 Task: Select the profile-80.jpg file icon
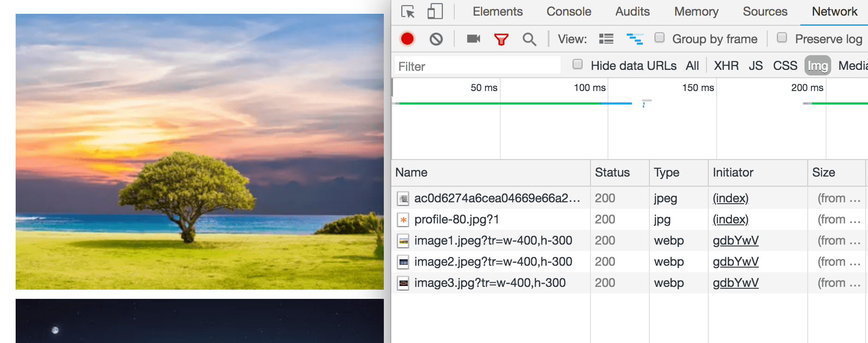[x=403, y=220]
